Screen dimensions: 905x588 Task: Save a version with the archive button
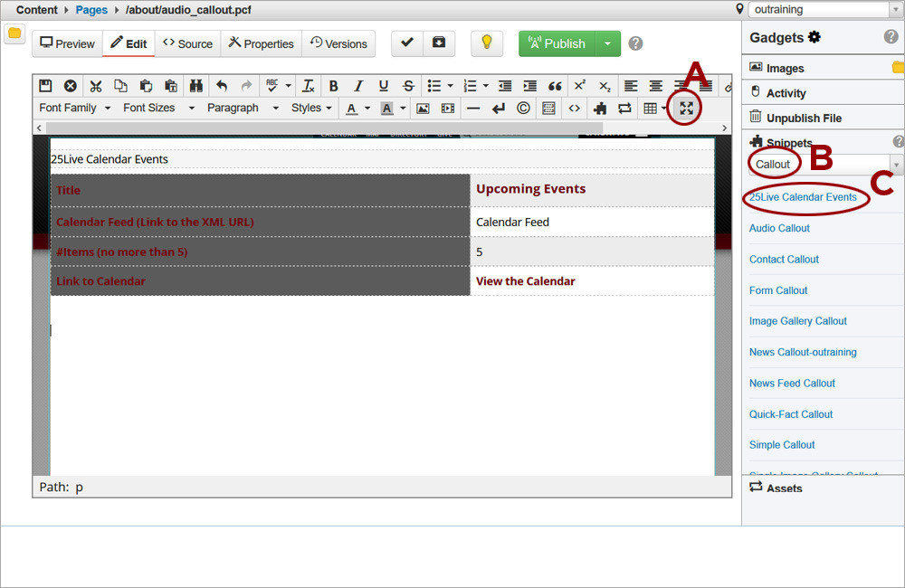439,43
